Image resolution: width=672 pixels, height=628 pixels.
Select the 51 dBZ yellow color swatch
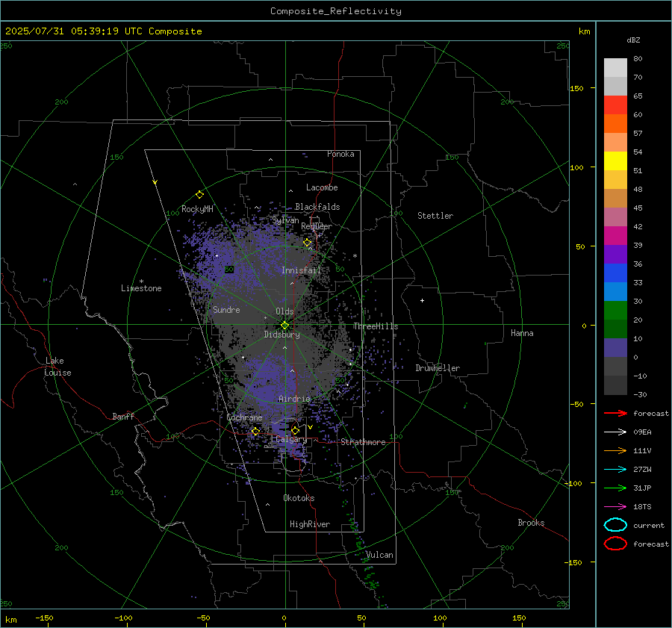[x=615, y=161]
